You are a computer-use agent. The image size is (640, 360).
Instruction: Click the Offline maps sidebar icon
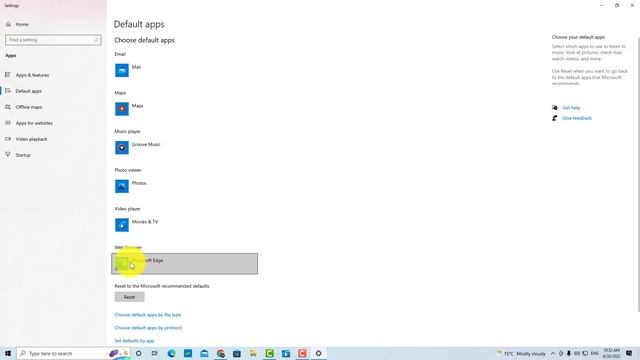(x=8, y=107)
